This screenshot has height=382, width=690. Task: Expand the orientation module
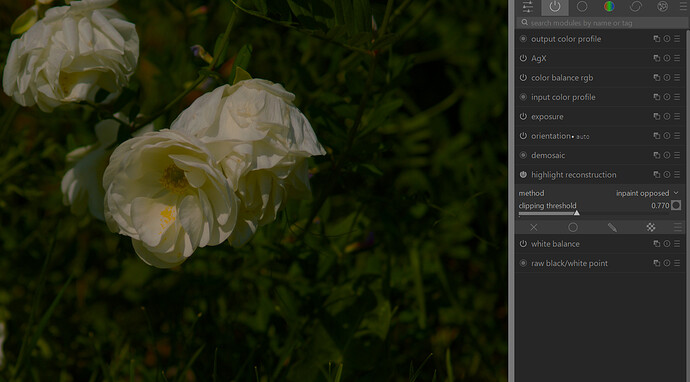tap(551, 136)
